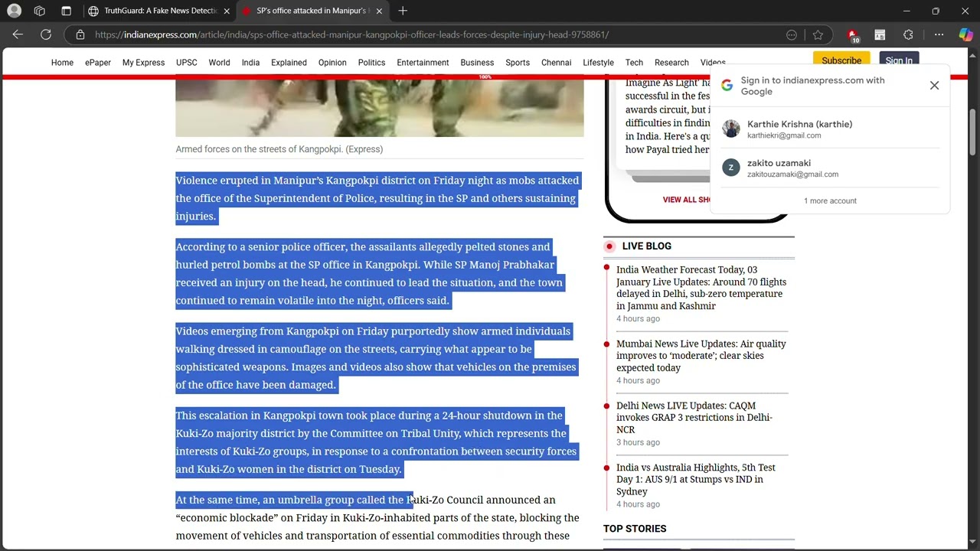This screenshot has height=551, width=980.
Task: Open the Entertainment section
Action: [x=423, y=63]
